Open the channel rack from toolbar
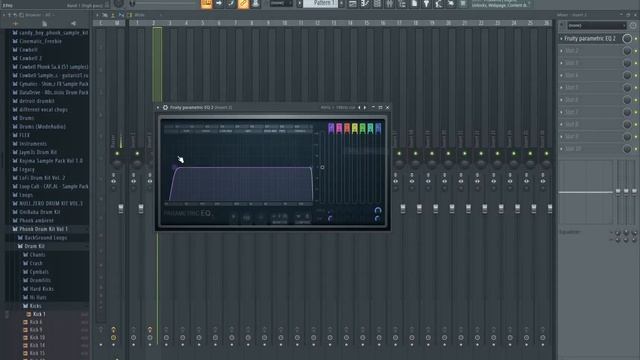The image size is (640, 360). pyautogui.click(x=377, y=4)
